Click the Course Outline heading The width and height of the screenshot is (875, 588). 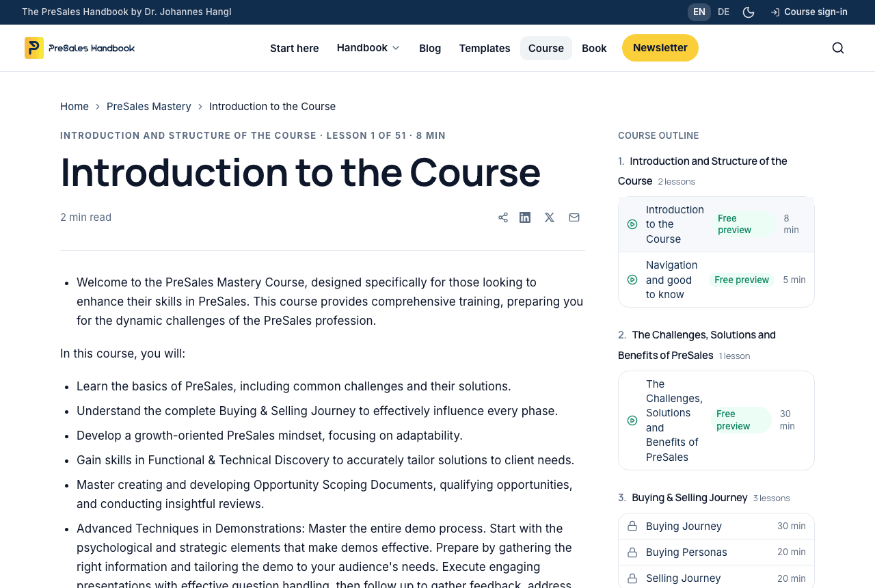(x=658, y=135)
